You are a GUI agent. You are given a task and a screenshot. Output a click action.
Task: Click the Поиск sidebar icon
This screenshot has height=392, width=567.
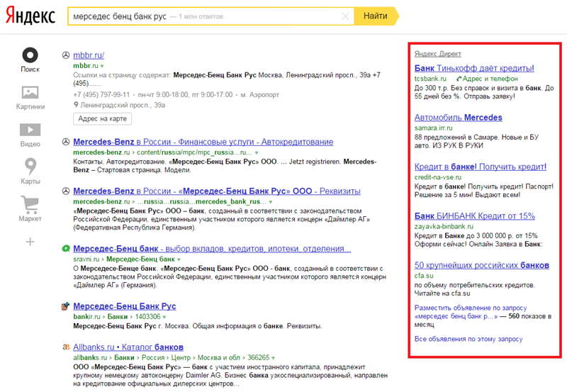30,55
